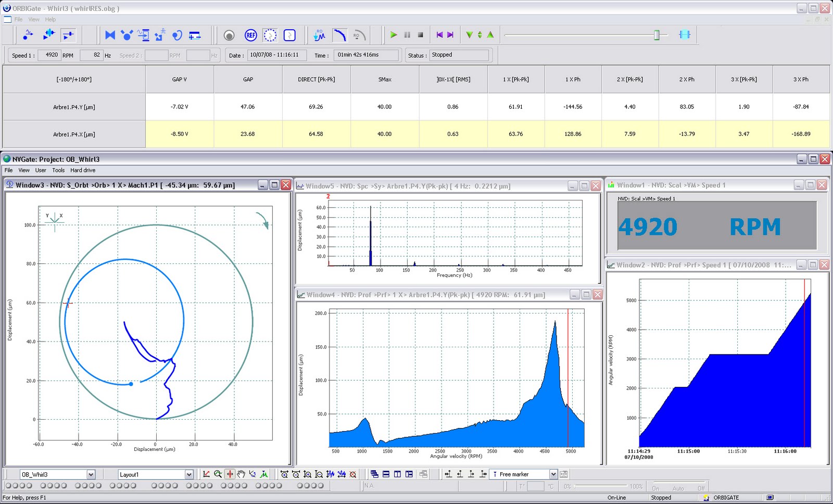Viewport: 833px width, 504px height.
Task: Click the SMax column header
Action: coord(385,80)
